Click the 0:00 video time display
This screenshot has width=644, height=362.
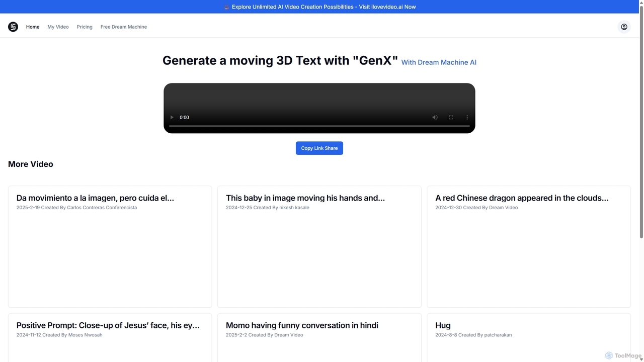click(x=184, y=117)
